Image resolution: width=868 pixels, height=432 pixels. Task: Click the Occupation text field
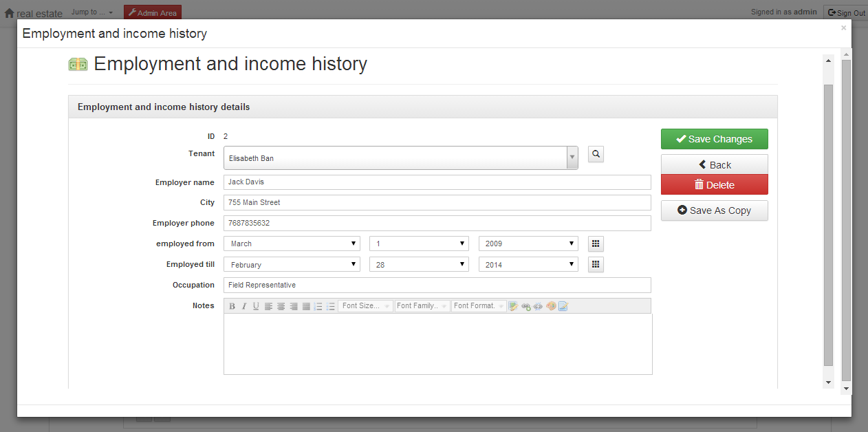pos(437,285)
